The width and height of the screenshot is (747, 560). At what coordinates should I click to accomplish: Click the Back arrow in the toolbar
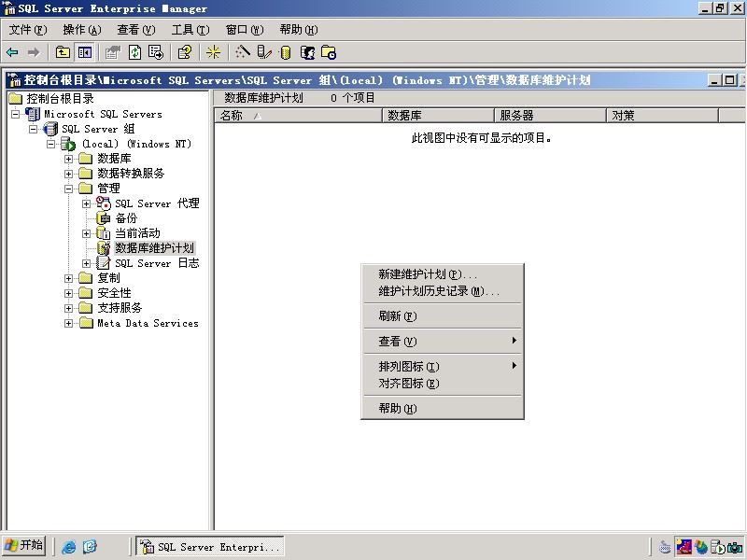pos(12,52)
